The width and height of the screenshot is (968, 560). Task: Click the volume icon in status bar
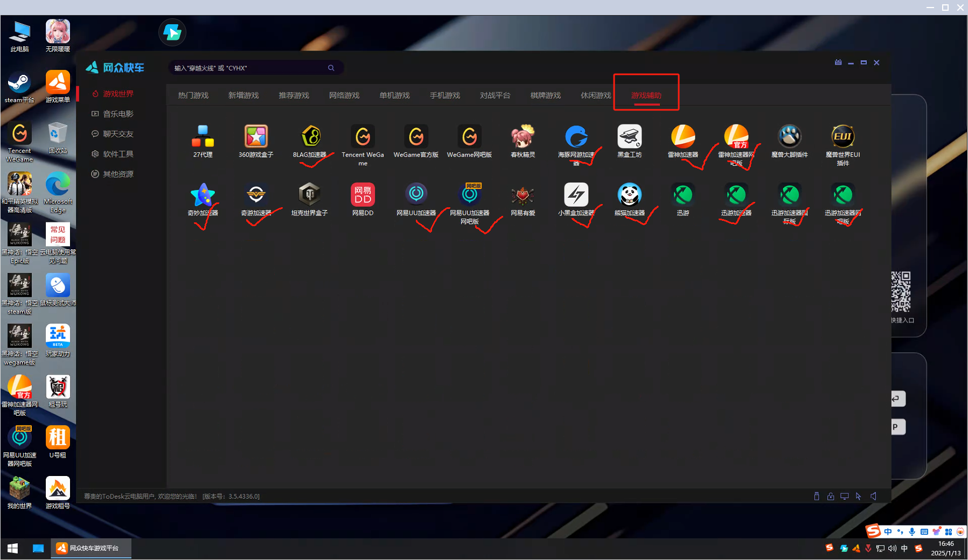coord(873,496)
